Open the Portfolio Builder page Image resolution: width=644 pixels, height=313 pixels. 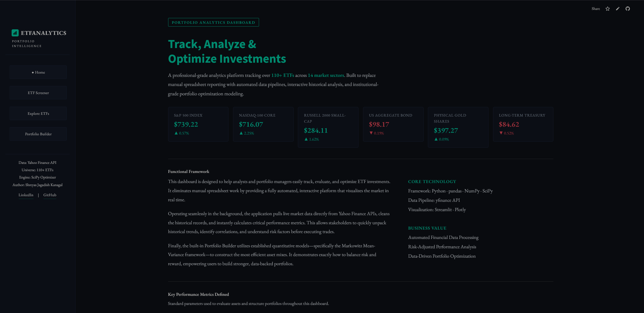pos(38,134)
